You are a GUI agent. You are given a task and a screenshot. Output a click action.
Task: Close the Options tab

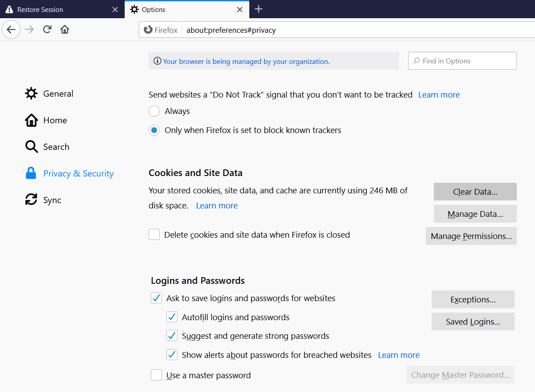pos(240,9)
